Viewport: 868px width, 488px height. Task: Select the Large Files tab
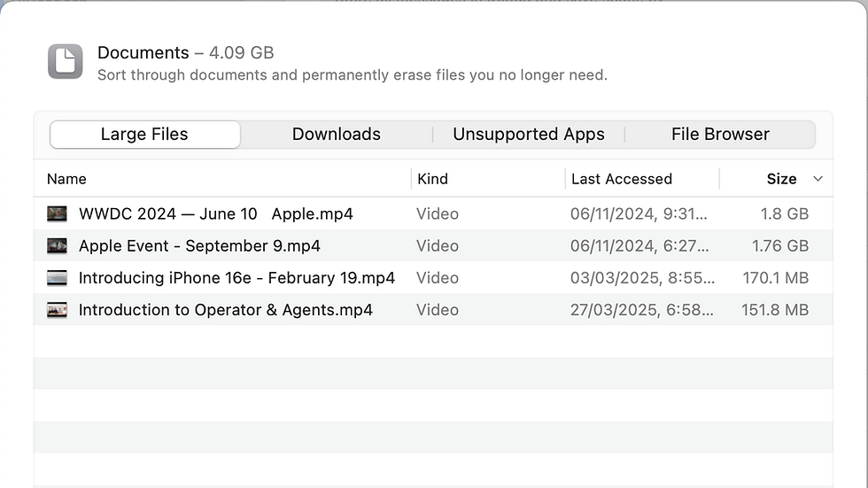[145, 135]
